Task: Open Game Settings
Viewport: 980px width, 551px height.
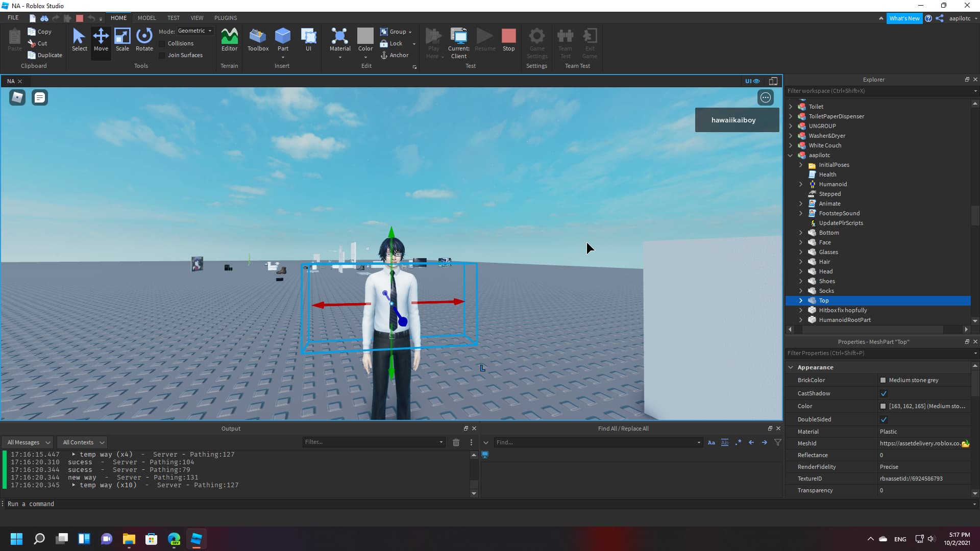Action: [536, 43]
